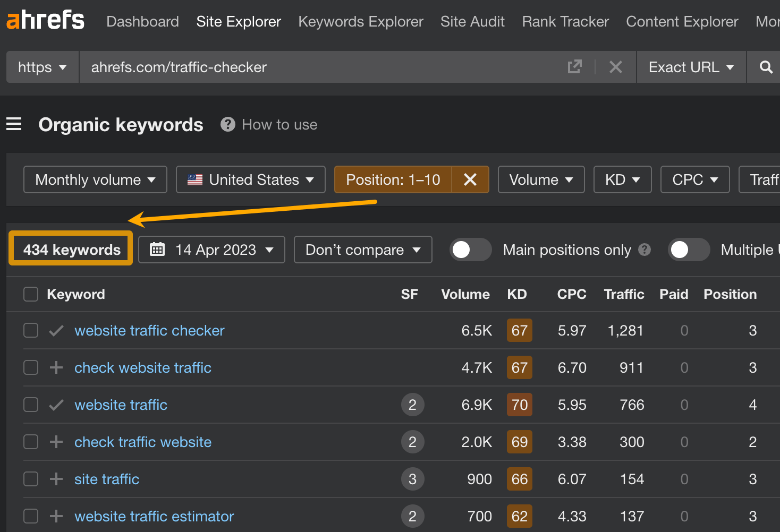This screenshot has width=780, height=532.
Task: Remove the Position 1–10 filter
Action: coord(470,179)
